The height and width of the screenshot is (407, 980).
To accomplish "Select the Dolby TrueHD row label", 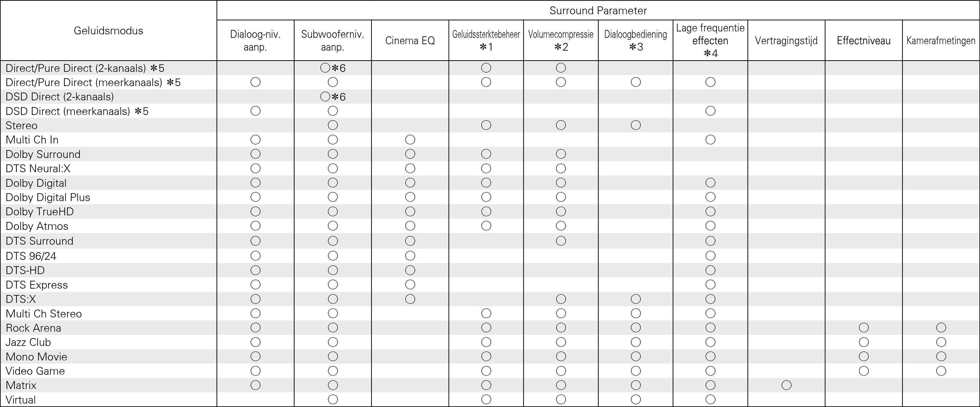I will [40, 212].
